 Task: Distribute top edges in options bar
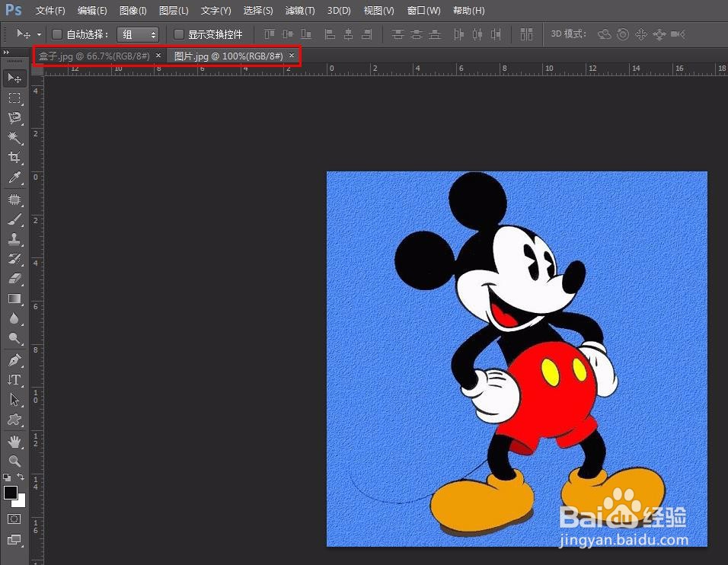pyautogui.click(x=398, y=34)
